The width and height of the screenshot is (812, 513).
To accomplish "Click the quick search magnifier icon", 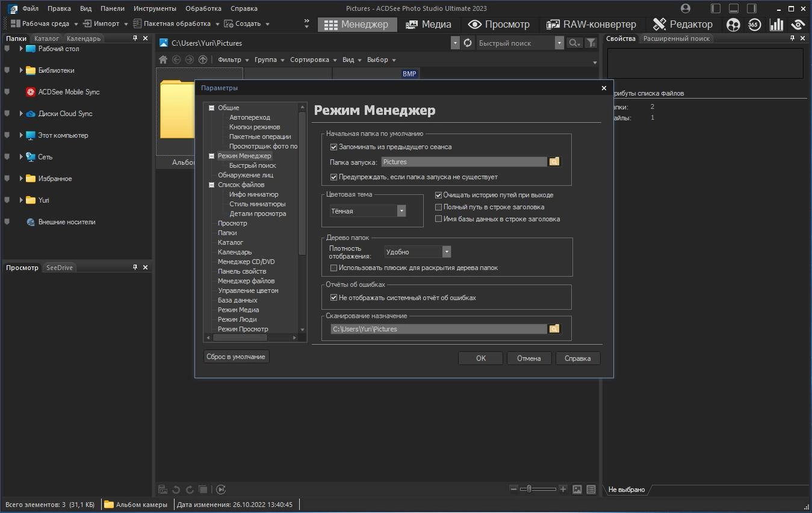I will click(x=575, y=43).
